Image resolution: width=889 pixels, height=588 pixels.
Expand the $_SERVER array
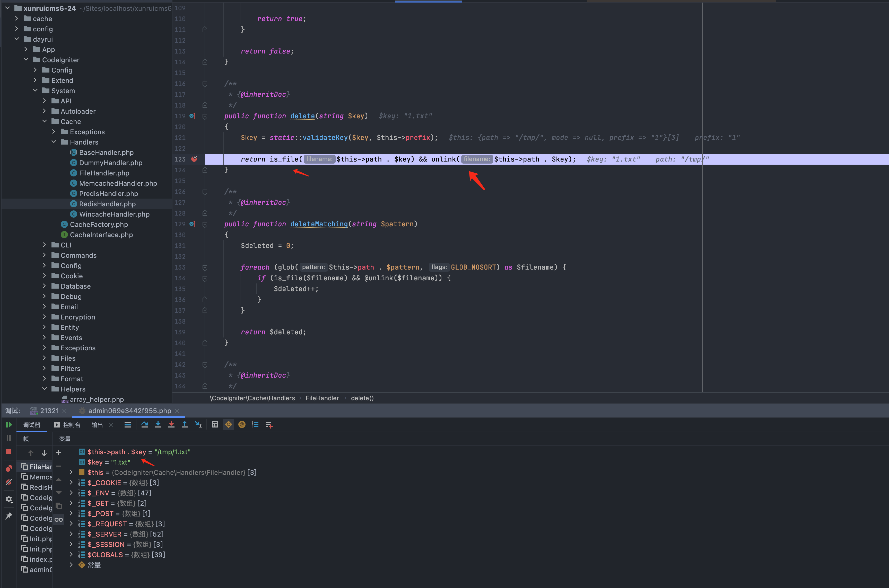[71, 534]
